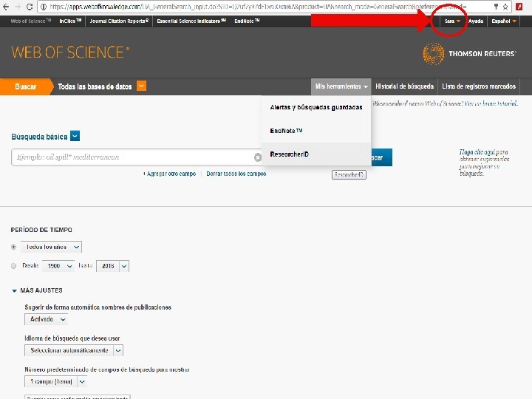The height and width of the screenshot is (399, 532).
Task: Open orange database selector arrow
Action: (141, 86)
